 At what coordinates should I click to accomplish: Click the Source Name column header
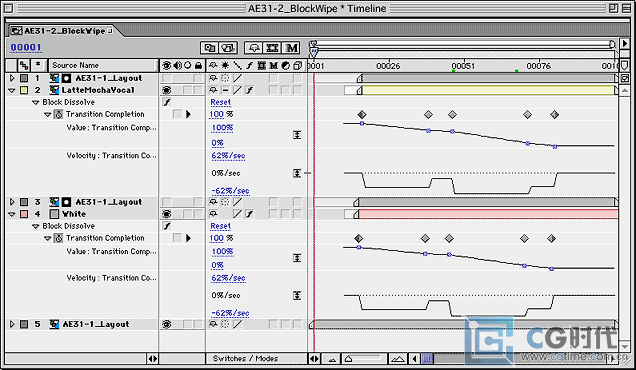click(103, 65)
